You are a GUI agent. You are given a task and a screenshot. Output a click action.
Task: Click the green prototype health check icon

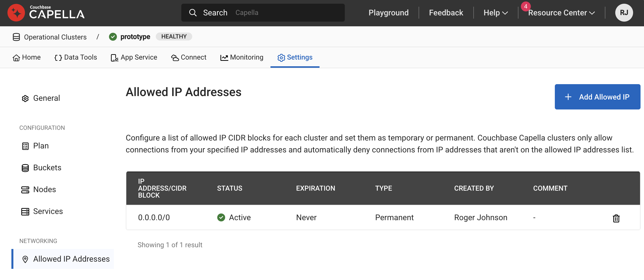point(113,37)
